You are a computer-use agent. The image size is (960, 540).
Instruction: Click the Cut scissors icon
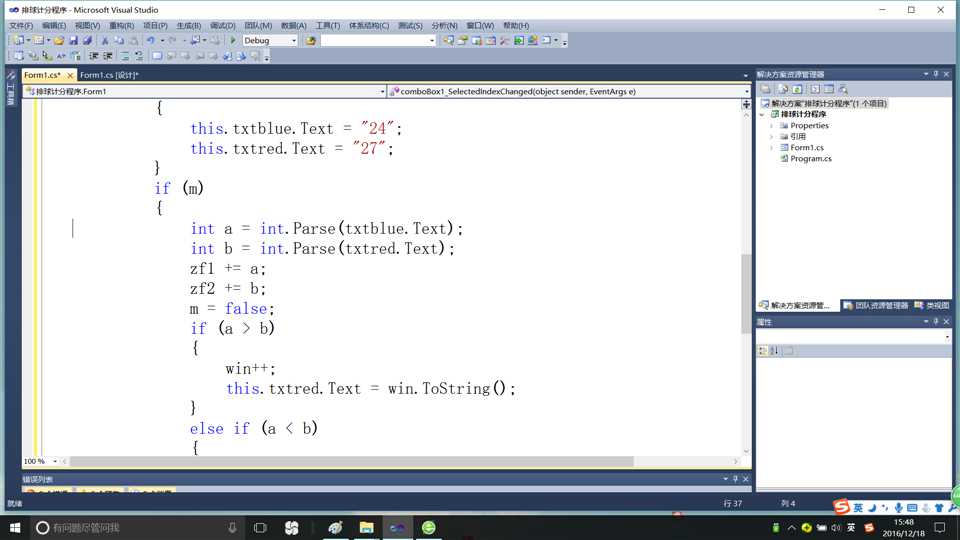point(105,40)
